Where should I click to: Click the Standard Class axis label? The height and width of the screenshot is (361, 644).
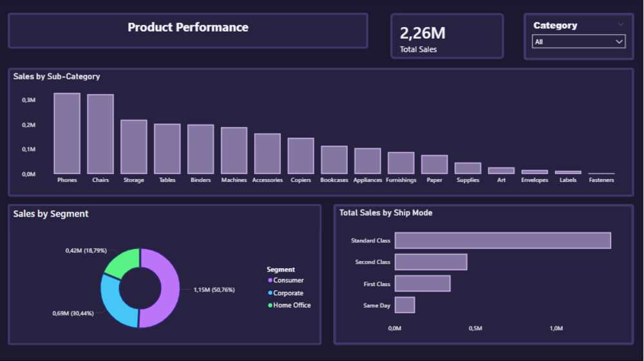(370, 240)
